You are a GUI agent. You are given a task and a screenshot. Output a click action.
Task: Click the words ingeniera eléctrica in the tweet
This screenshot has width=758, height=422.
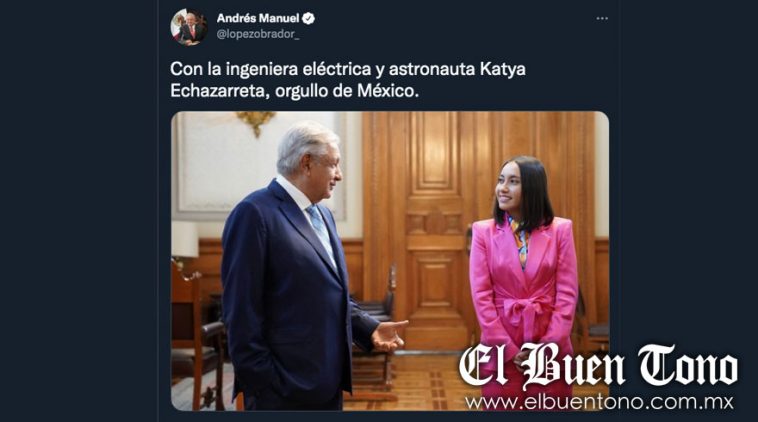point(298,69)
